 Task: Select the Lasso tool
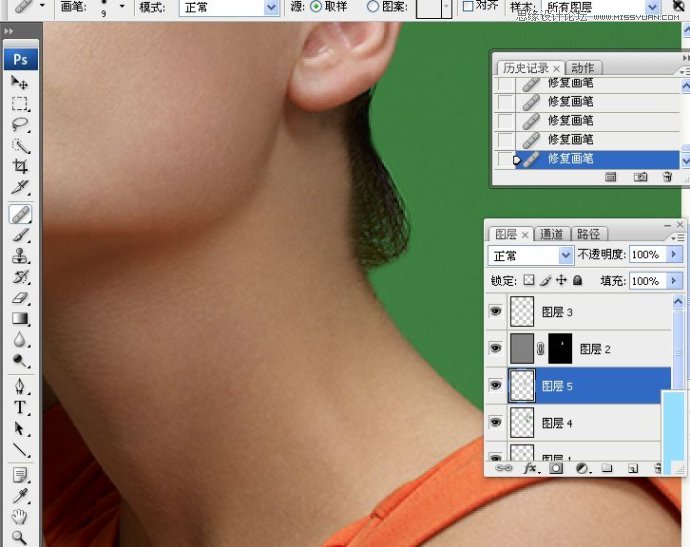pyautogui.click(x=20, y=125)
